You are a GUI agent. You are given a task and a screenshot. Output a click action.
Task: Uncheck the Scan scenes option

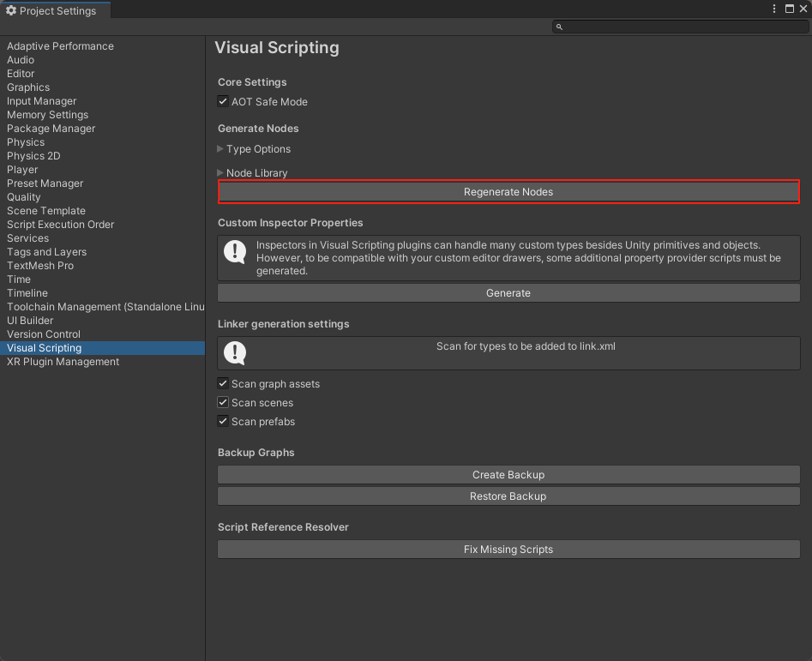pos(223,402)
